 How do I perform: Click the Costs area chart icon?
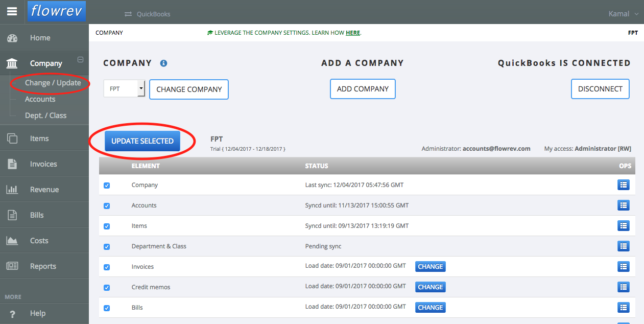(12, 241)
